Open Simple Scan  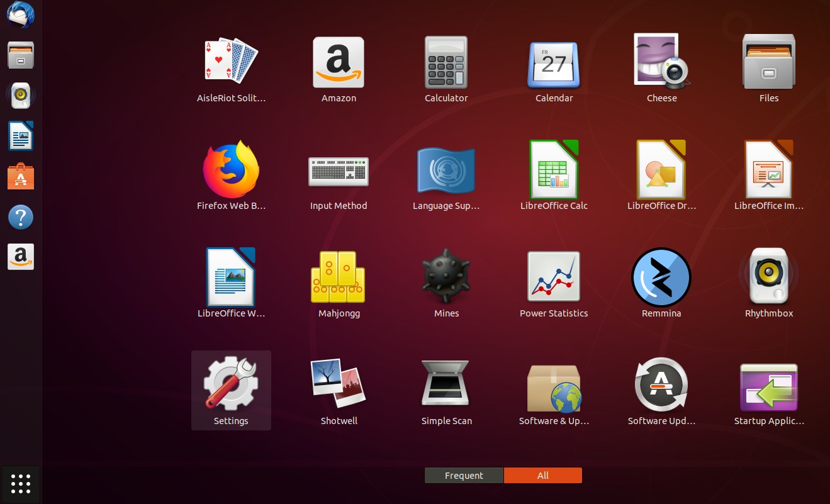pyautogui.click(x=446, y=391)
